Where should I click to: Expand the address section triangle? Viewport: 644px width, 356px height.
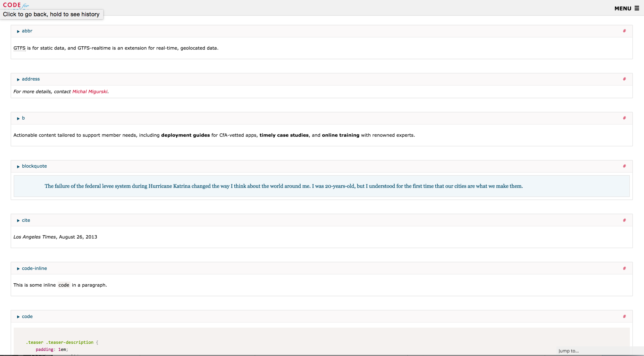18,79
